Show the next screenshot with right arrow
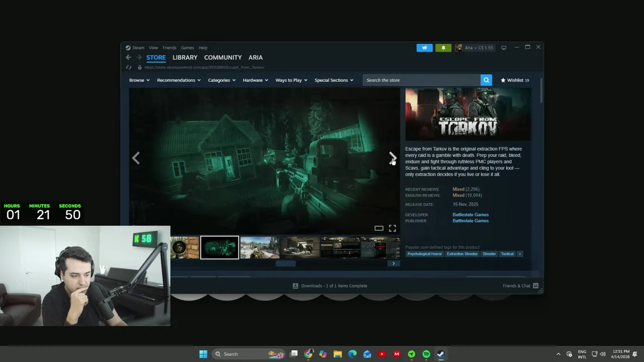Viewport: 644px width, 362px height. click(x=392, y=158)
